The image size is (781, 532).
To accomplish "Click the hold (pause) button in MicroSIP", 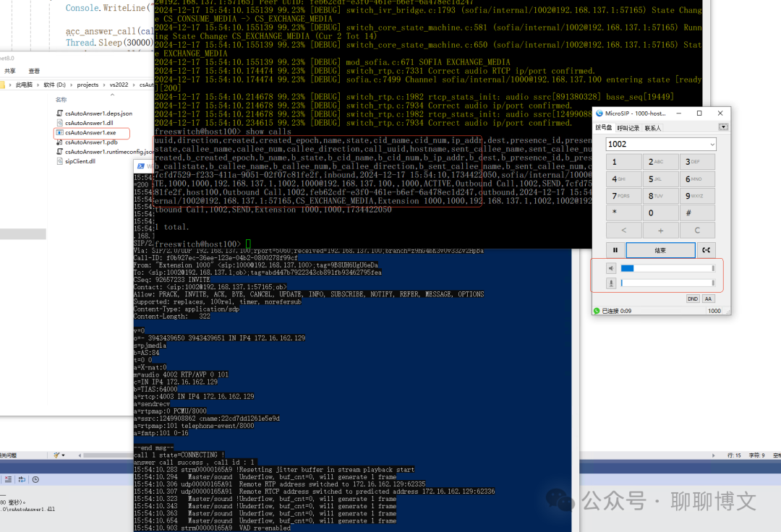I will click(x=615, y=250).
